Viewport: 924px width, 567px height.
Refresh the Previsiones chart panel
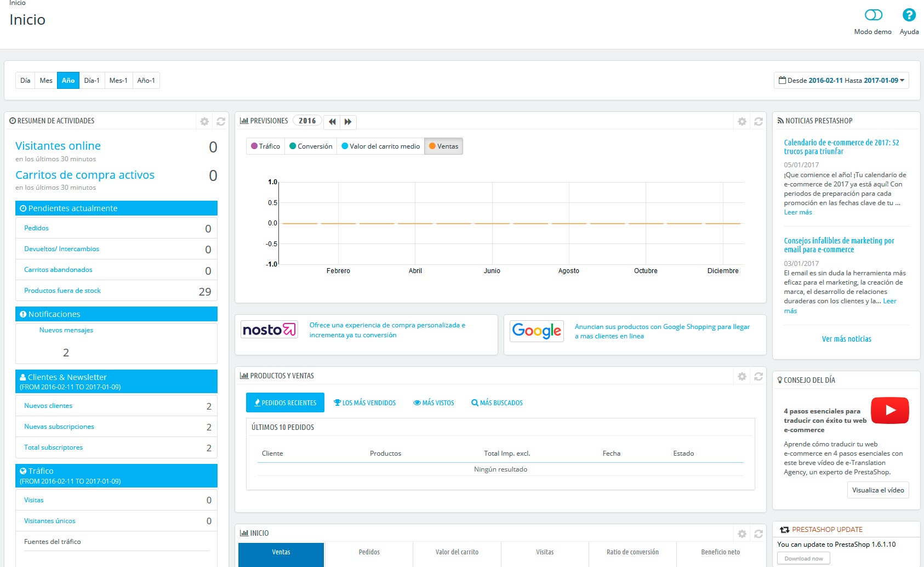[x=758, y=122]
